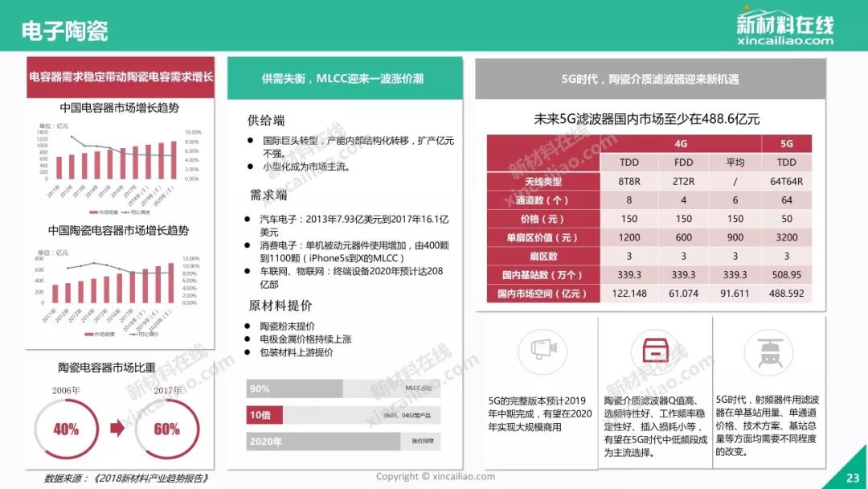
Task: Click the 价格（元） row header
Action: (543, 219)
